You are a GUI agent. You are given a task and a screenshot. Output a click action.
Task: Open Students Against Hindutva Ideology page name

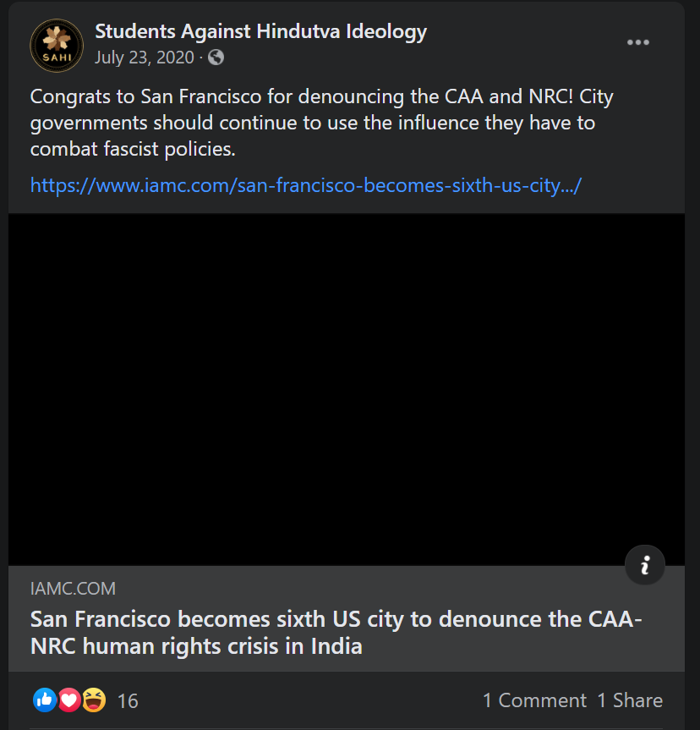pyautogui.click(x=260, y=32)
